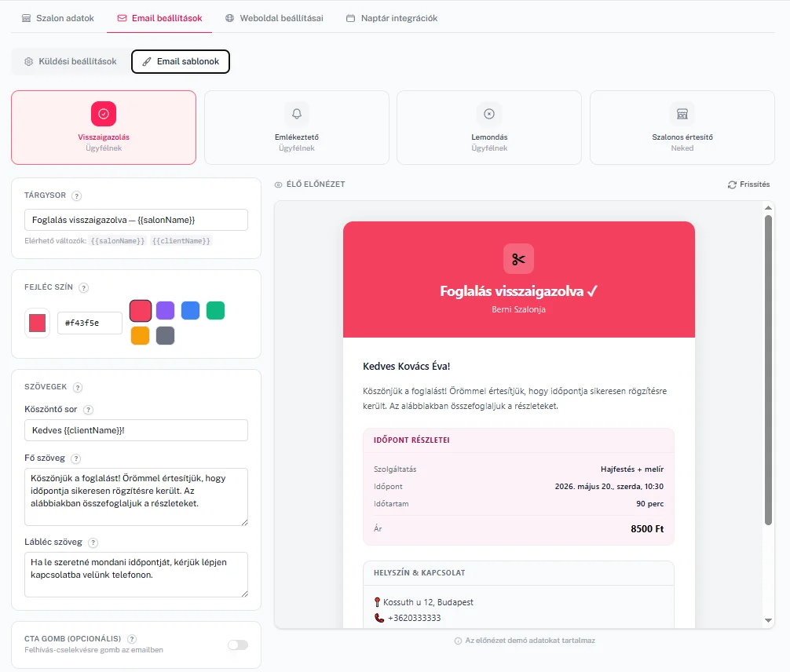
Task: Switch to the Szalon adatok tab
Action: coord(58,18)
